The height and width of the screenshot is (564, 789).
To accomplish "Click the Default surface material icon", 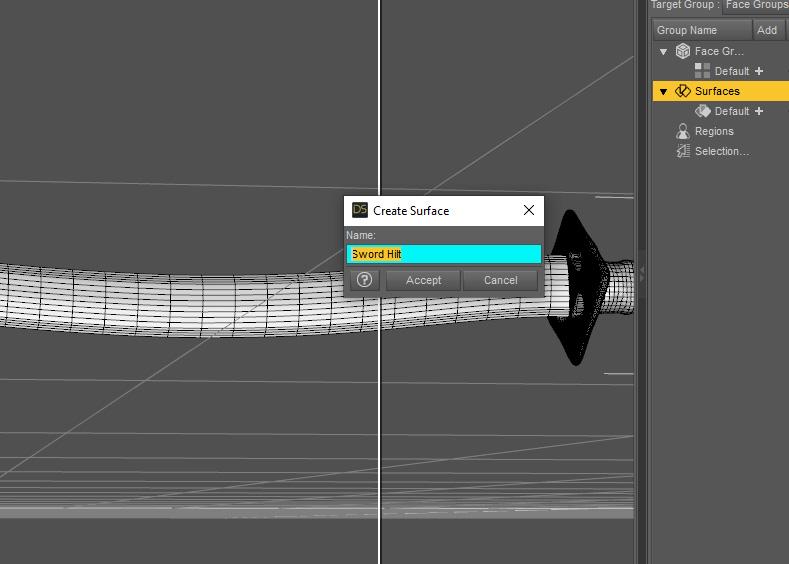I will click(x=702, y=111).
